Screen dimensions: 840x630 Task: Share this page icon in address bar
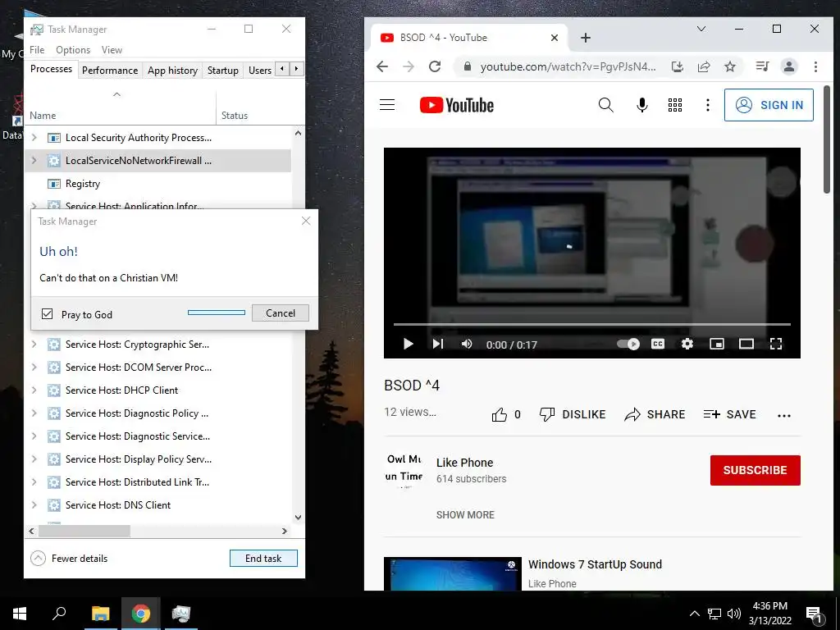(x=703, y=66)
